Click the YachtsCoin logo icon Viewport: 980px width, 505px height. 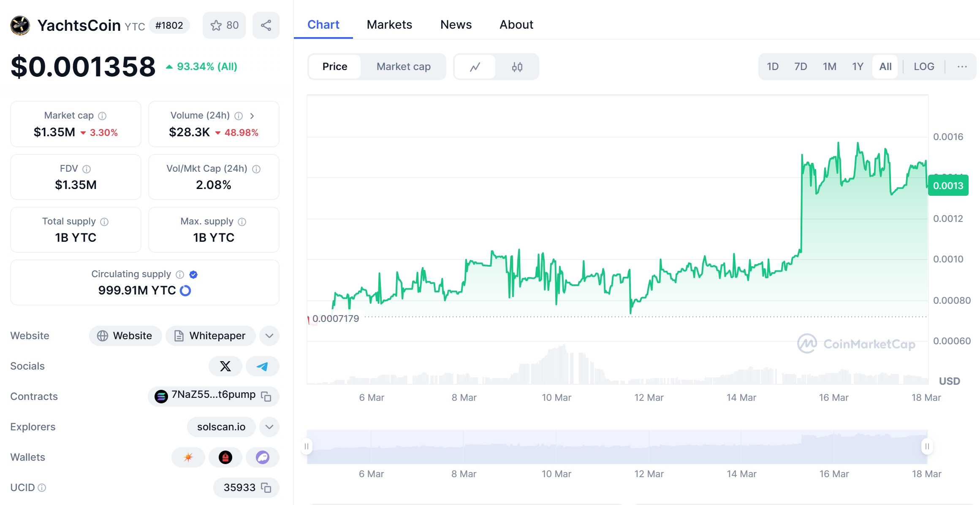click(20, 25)
